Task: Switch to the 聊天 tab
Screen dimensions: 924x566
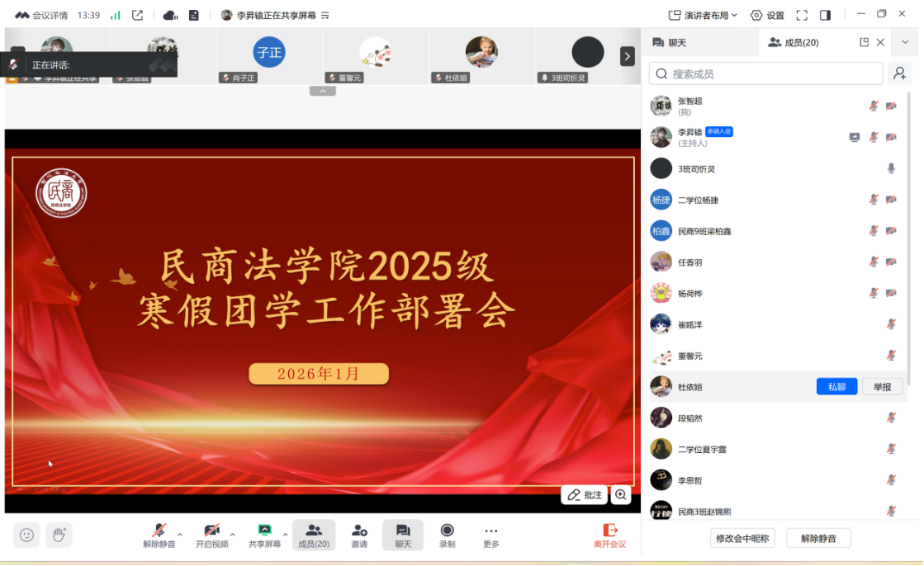Action: 670,42
